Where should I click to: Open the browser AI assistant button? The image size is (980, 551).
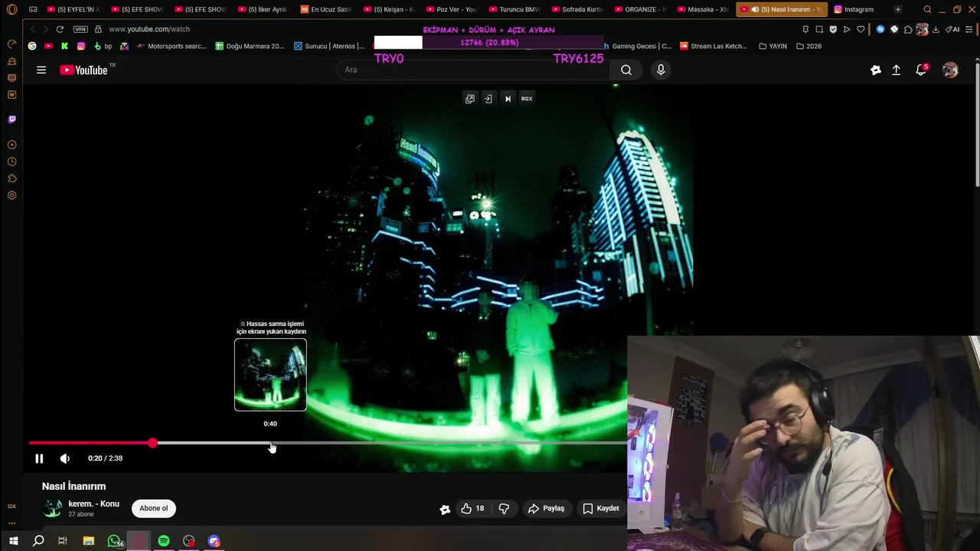953,29
